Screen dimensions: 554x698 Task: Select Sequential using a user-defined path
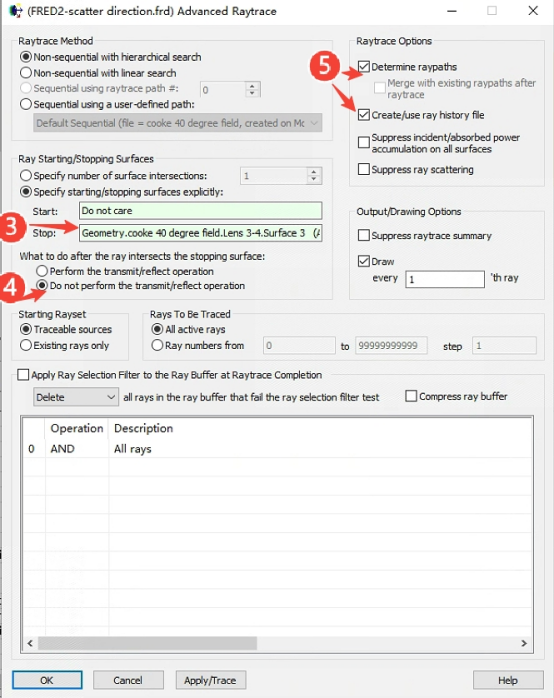(26, 104)
